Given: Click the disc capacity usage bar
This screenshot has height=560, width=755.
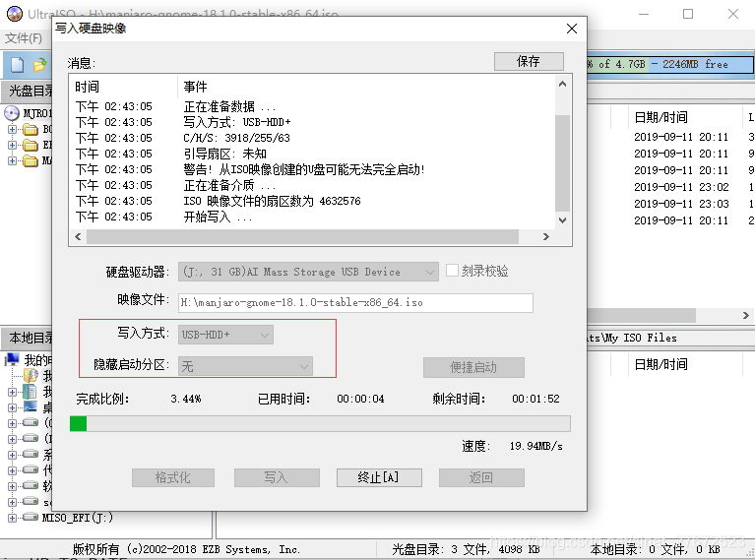Looking at the screenshot, I should tap(669, 64).
